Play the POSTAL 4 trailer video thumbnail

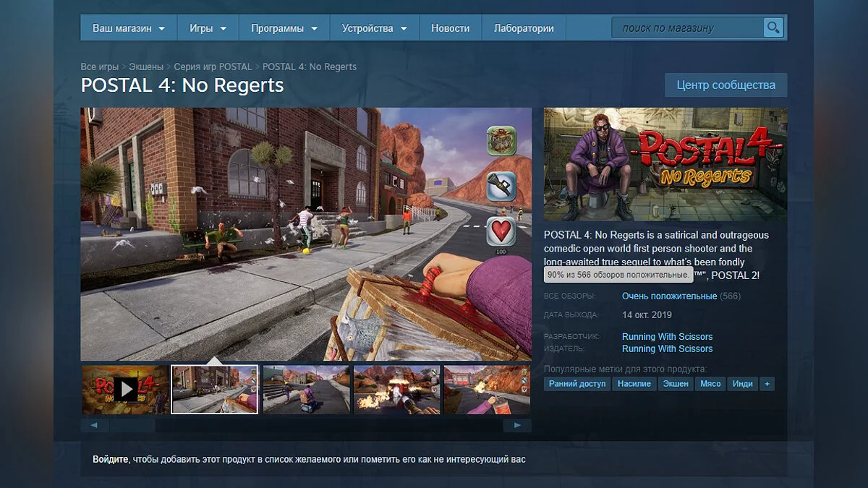(x=125, y=389)
